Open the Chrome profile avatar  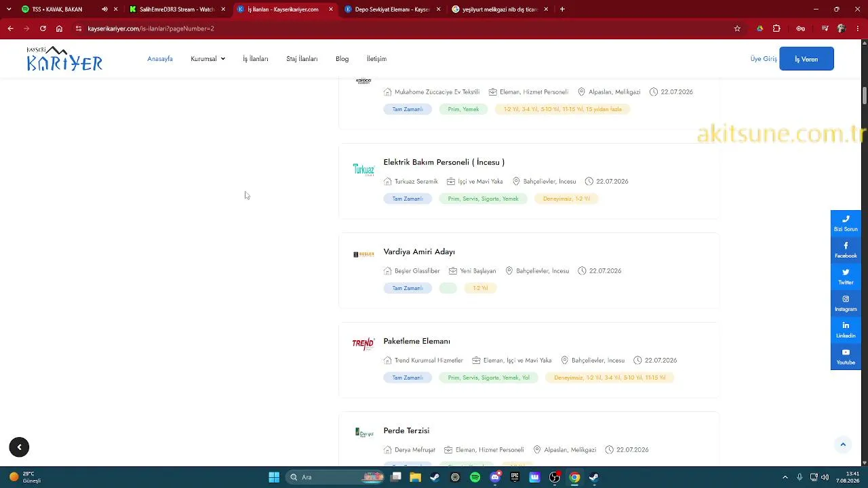coord(842,28)
